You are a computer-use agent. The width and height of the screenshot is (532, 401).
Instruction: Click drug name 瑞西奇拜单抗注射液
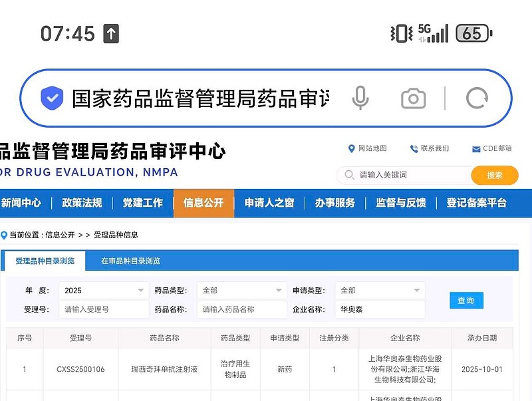(x=164, y=369)
